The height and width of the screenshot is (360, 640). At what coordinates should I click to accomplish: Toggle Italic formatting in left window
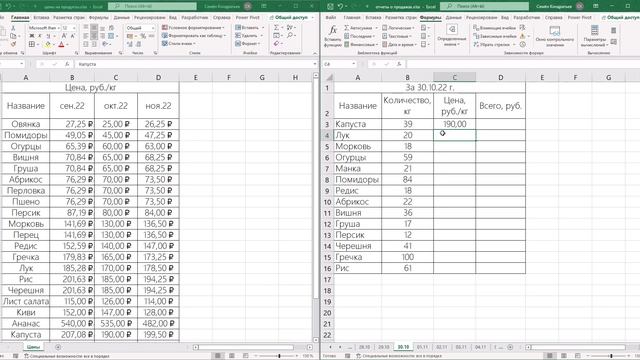[x=40, y=36]
